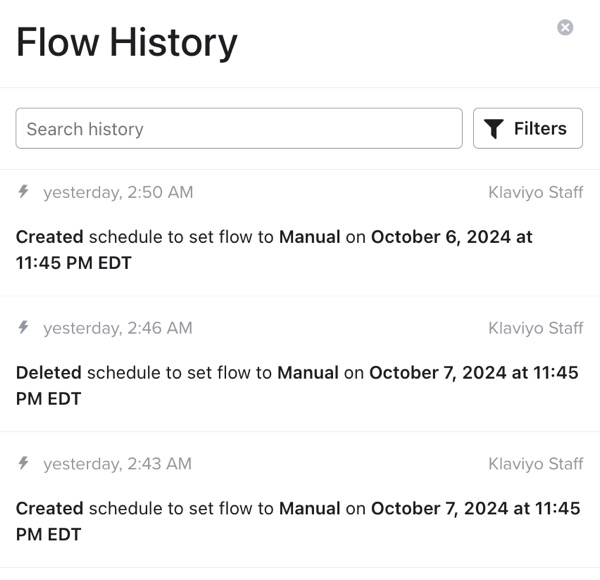The image size is (600, 580).
Task: Click the lightning icon beside 2:50 AM
Action: pos(24,192)
